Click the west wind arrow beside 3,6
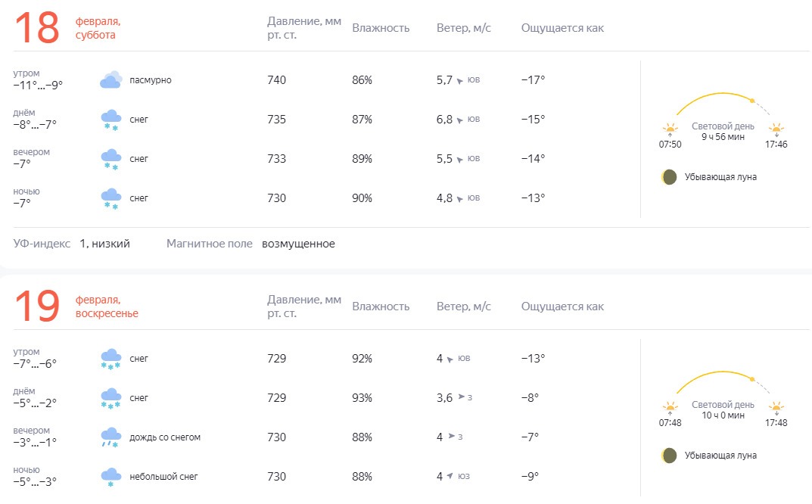The height and width of the screenshot is (504, 812). coord(461,397)
